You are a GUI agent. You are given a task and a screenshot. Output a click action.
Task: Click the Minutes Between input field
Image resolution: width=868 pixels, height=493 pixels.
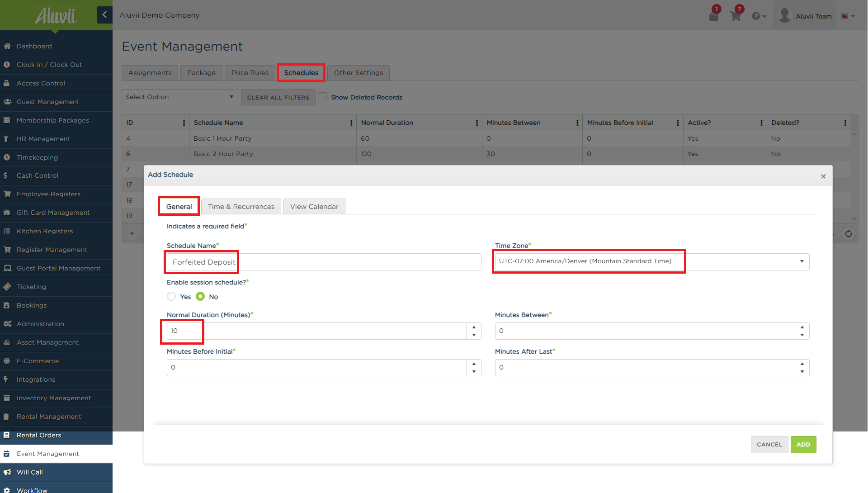(645, 331)
